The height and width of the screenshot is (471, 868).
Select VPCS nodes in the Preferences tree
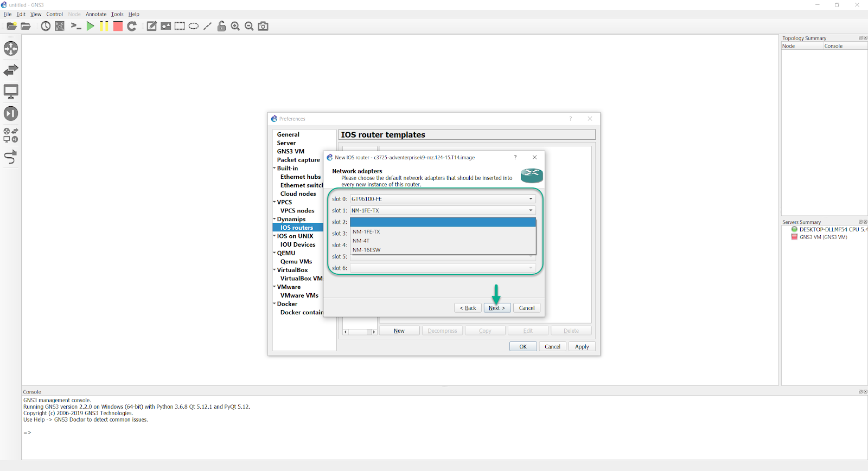tap(297, 210)
